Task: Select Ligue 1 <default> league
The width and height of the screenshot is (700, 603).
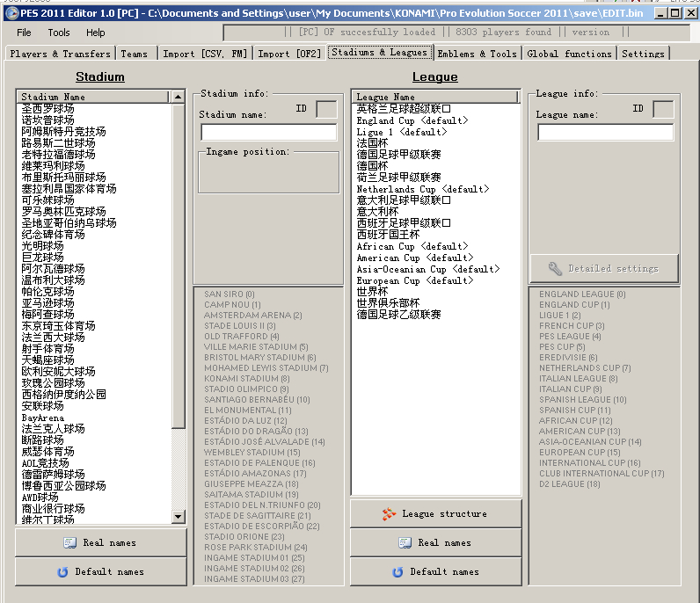Action: (402, 132)
